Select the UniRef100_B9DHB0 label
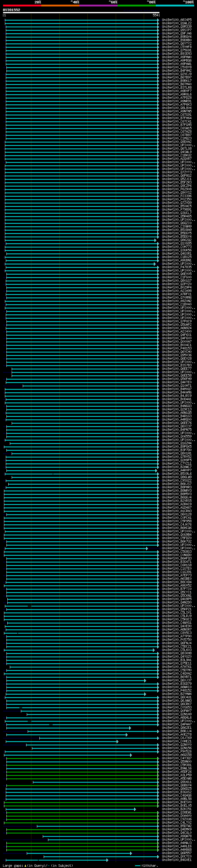 pos(177,40)
